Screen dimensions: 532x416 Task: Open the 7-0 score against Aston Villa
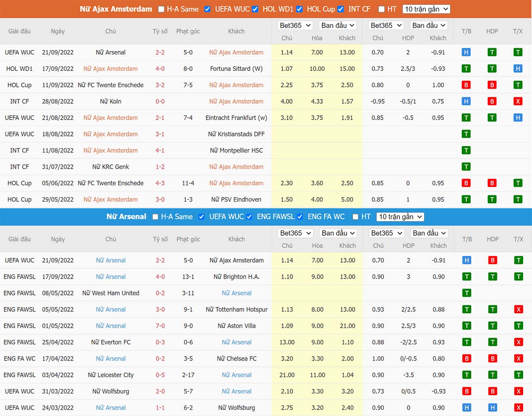point(160,326)
